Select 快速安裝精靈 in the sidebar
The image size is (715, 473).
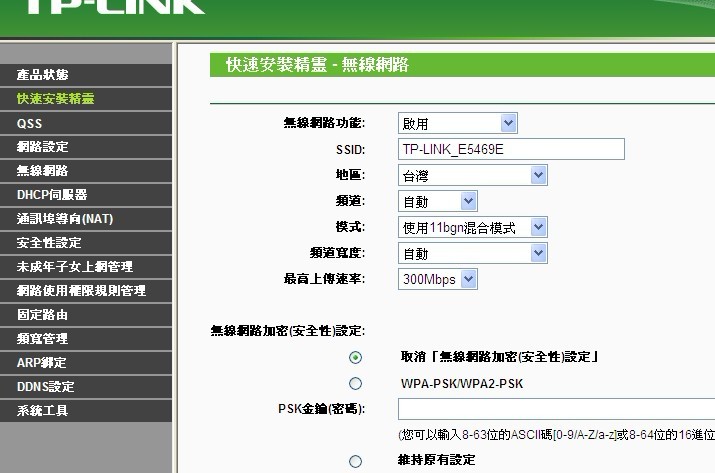[86, 99]
